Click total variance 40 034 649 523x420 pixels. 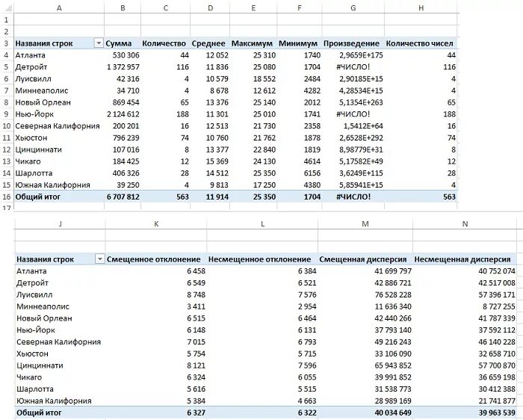coord(393,413)
